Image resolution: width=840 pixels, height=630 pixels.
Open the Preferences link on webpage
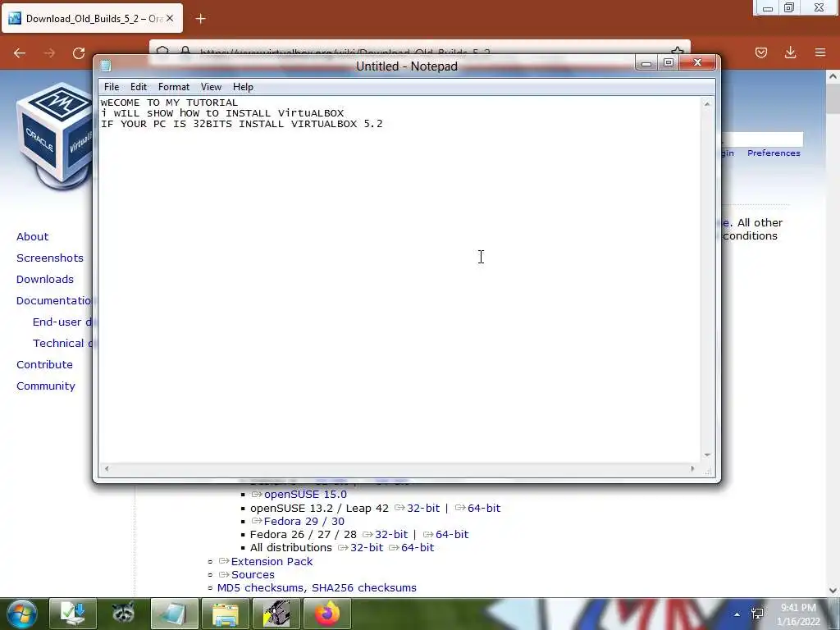click(774, 153)
